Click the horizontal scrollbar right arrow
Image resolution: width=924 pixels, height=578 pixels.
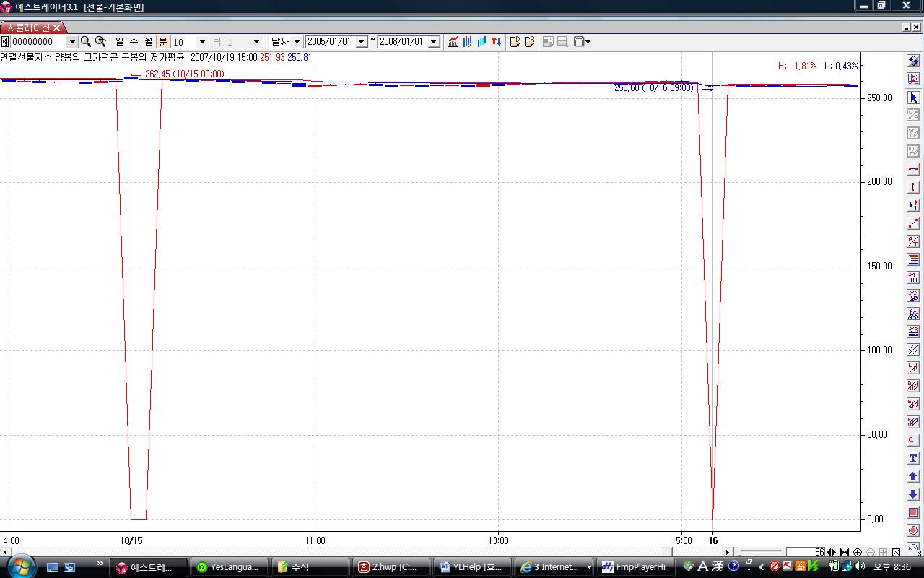coord(728,552)
